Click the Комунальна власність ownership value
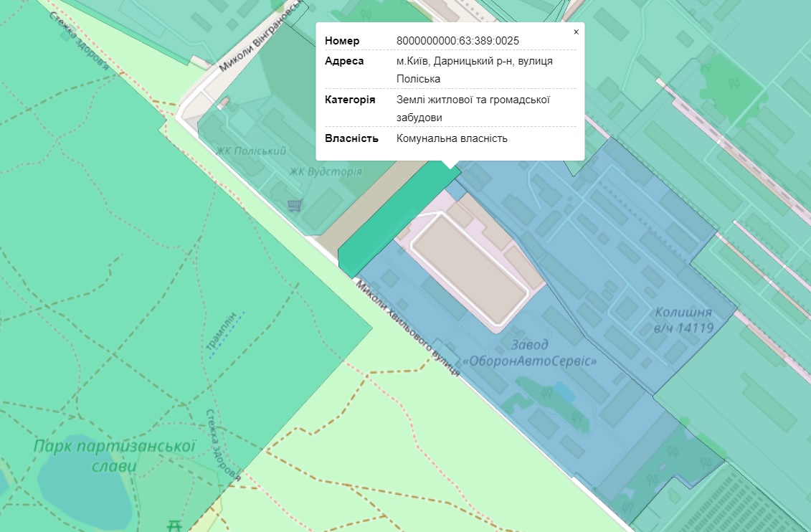 (452, 138)
